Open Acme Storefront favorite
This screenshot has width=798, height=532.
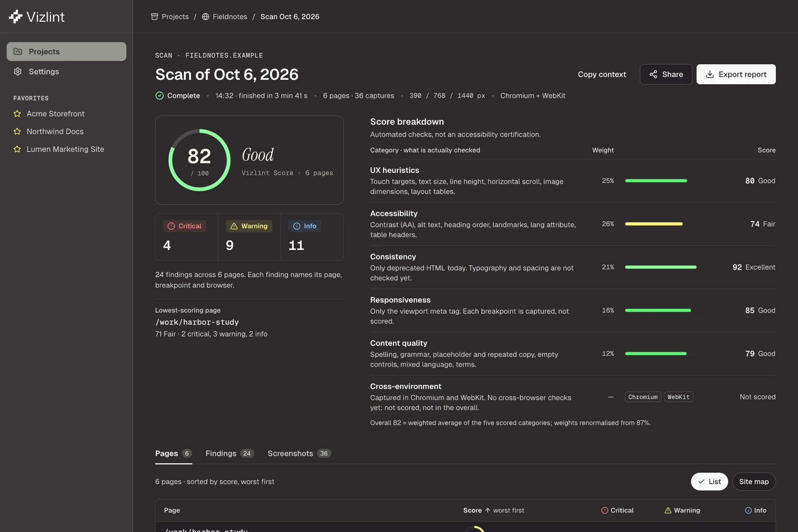click(55, 114)
